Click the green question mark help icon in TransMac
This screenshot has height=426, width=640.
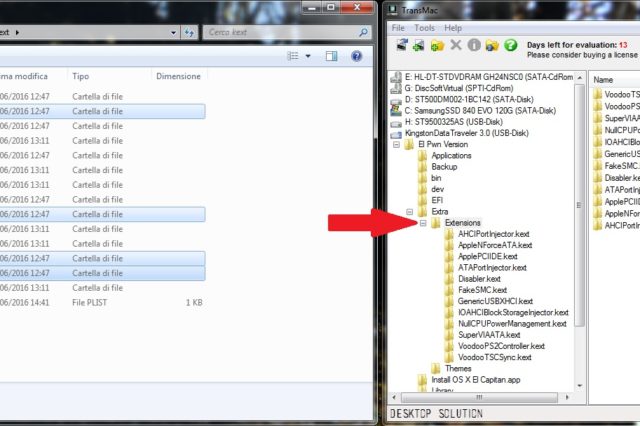(x=511, y=45)
